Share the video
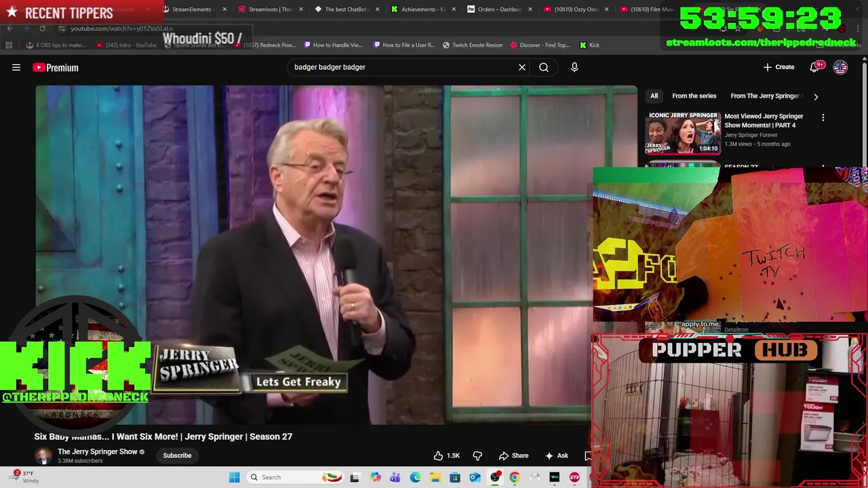Screen dimensions: 868x488 [513, 455]
